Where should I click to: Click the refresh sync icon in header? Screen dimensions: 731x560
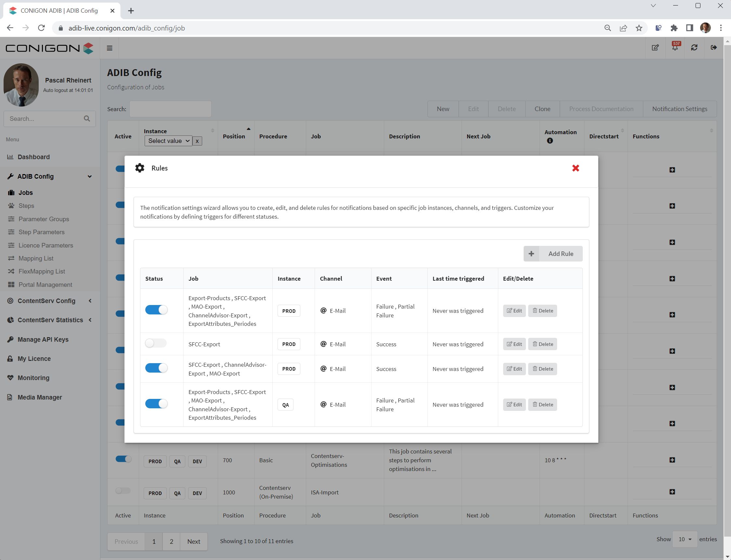pyautogui.click(x=694, y=48)
